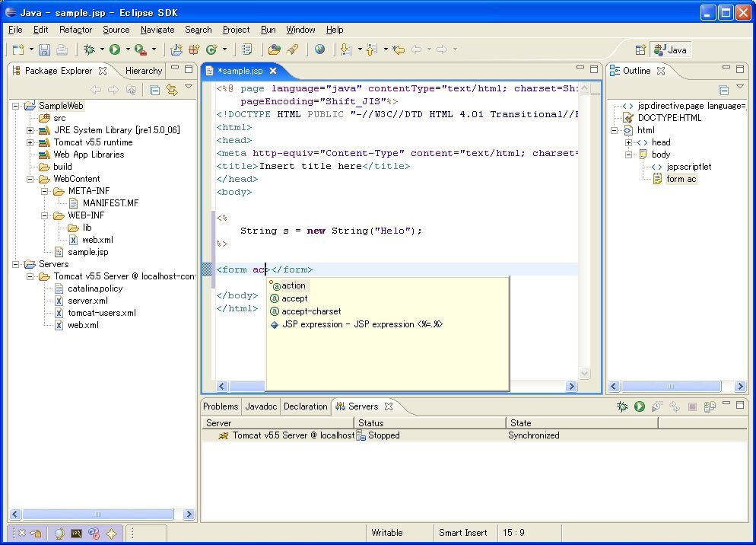Open the Debug button dropdown arrow
The height and width of the screenshot is (545, 756).
click(x=102, y=49)
